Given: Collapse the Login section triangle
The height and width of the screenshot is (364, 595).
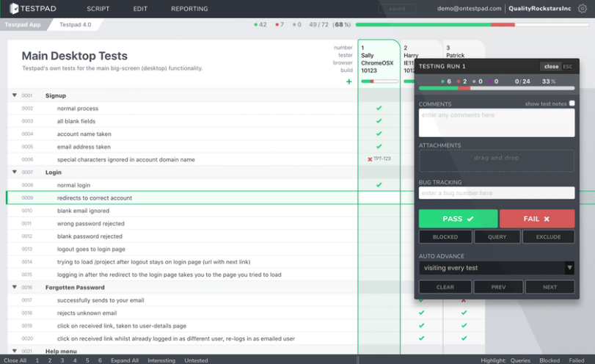Looking at the screenshot, I should [15, 172].
